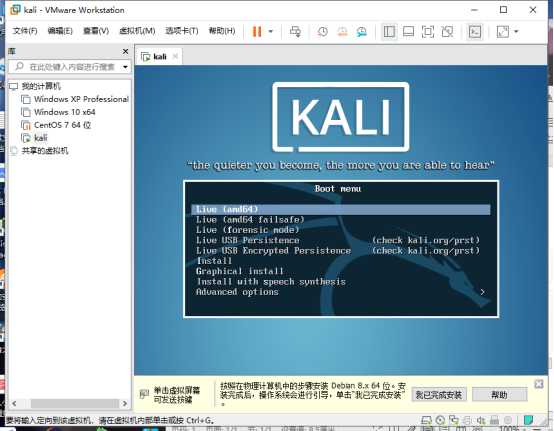Dismiss the install hint bar
This screenshot has height=431, width=554.
[539, 384]
